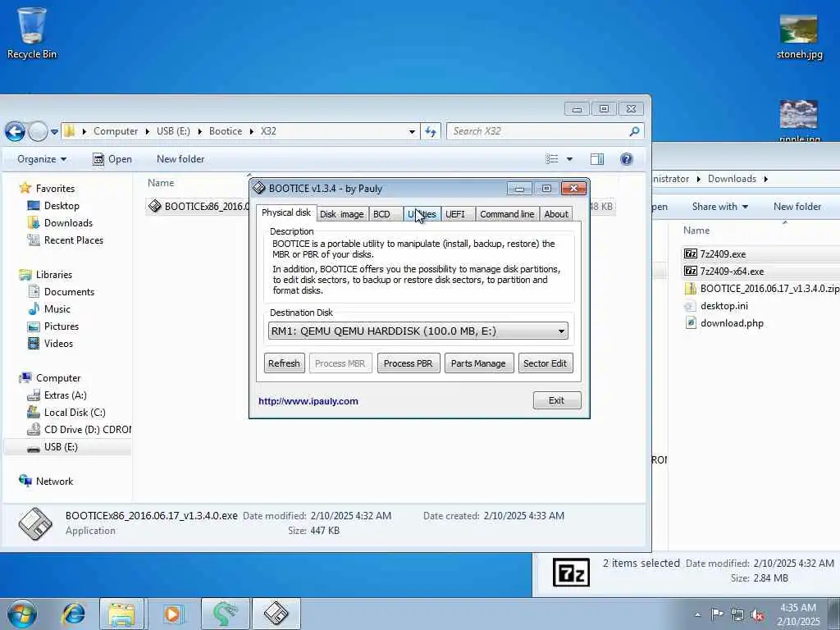
Task: Refresh the X32 folder view
Action: tap(431, 131)
